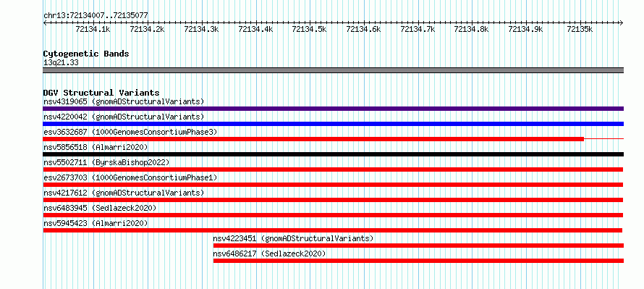The height and width of the screenshot is (289, 644).
Task: Click the Cytogenetic Bands track heading
Action: click(86, 54)
